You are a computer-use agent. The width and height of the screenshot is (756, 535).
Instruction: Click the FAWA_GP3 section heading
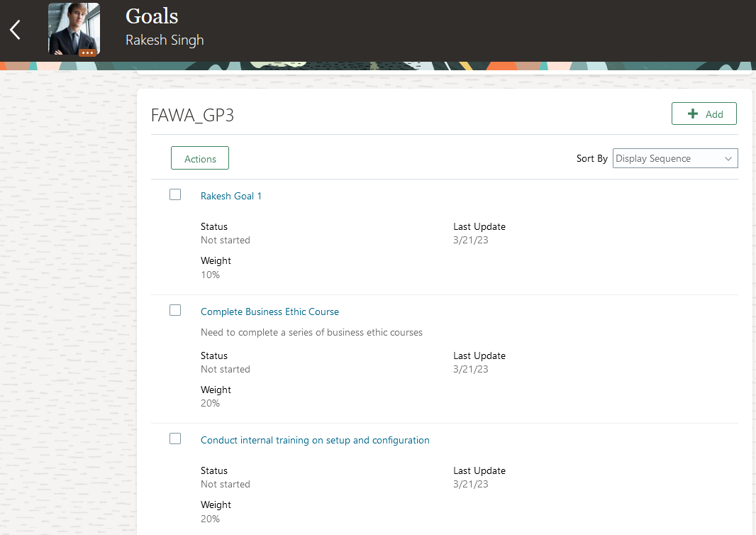[192, 115]
